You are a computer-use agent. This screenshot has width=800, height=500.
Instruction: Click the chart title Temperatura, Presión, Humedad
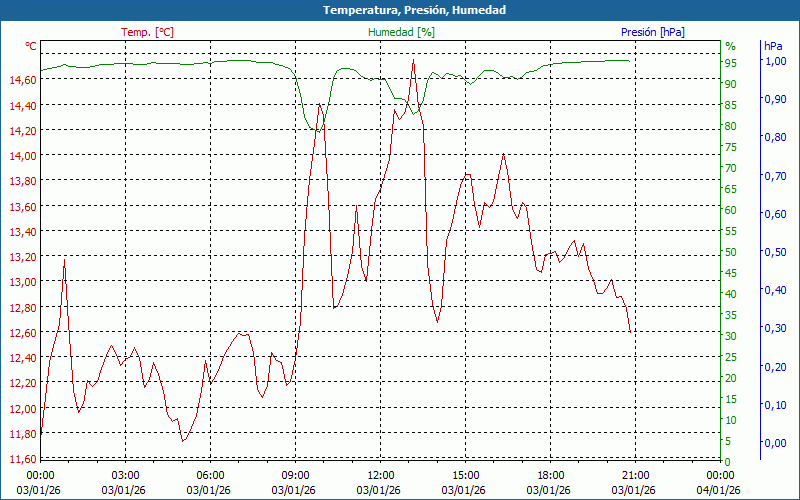[400, 10]
